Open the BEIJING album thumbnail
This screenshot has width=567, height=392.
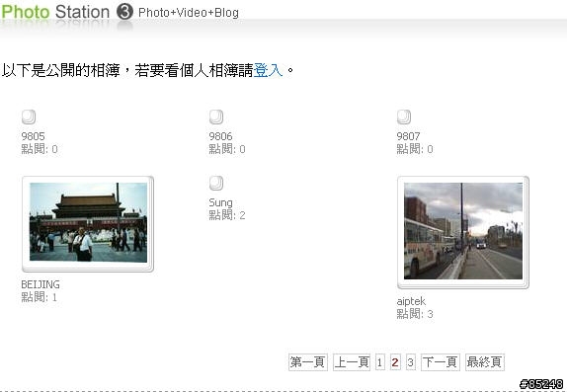pos(88,224)
